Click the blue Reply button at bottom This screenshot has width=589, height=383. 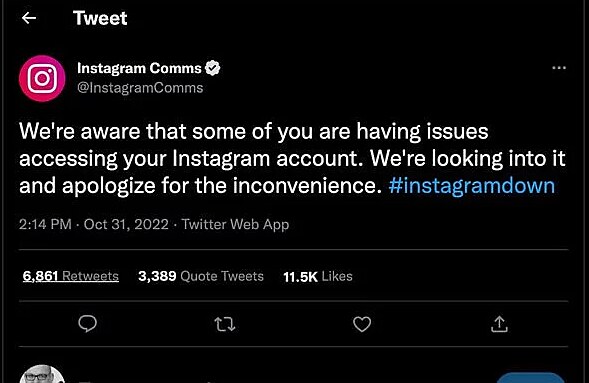[530, 378]
